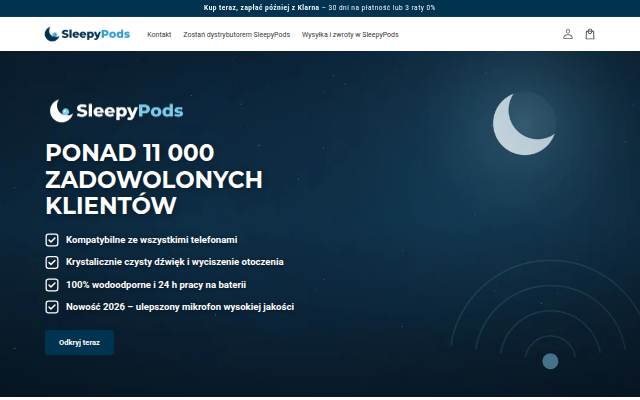Click the heading PONAD 11 000 ZADOWOLONYCH KLIENTÓW

pyautogui.click(x=154, y=179)
